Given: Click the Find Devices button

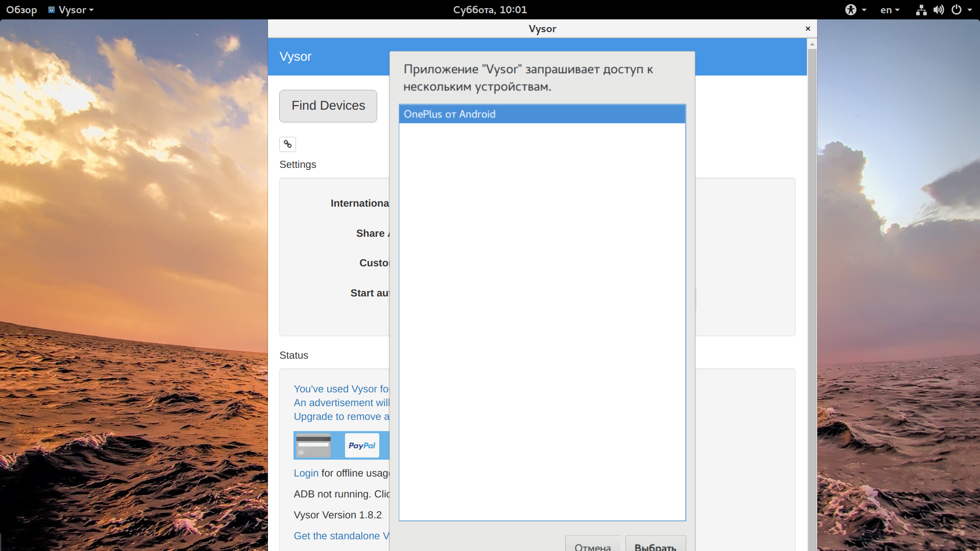Looking at the screenshot, I should (328, 106).
